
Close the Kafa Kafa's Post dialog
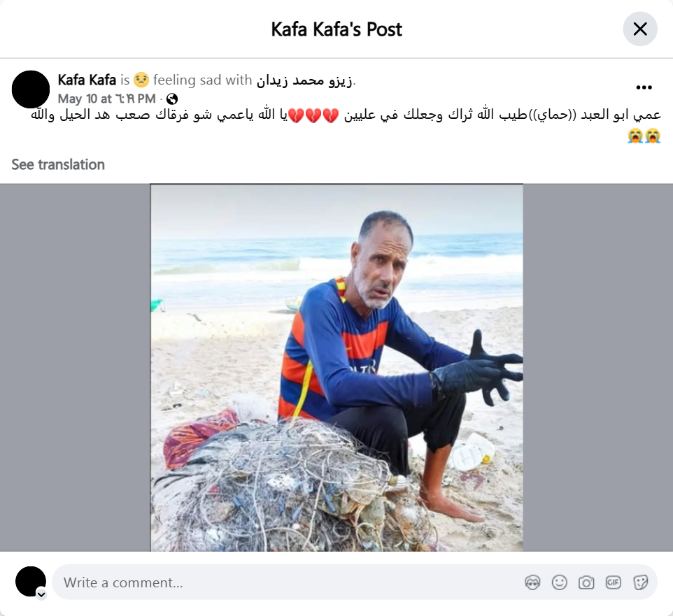[640, 29]
